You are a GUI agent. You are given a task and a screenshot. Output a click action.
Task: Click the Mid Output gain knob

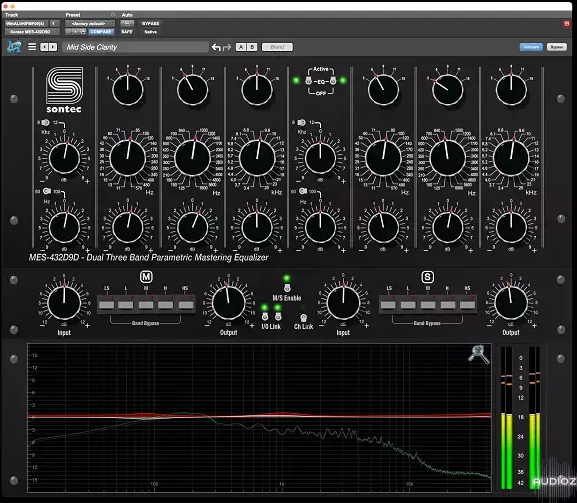(229, 303)
